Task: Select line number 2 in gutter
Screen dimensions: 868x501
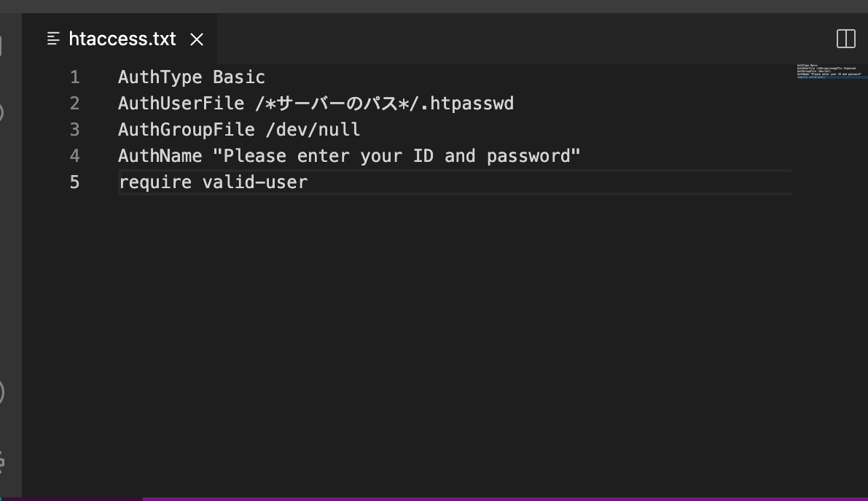Action: coord(75,103)
